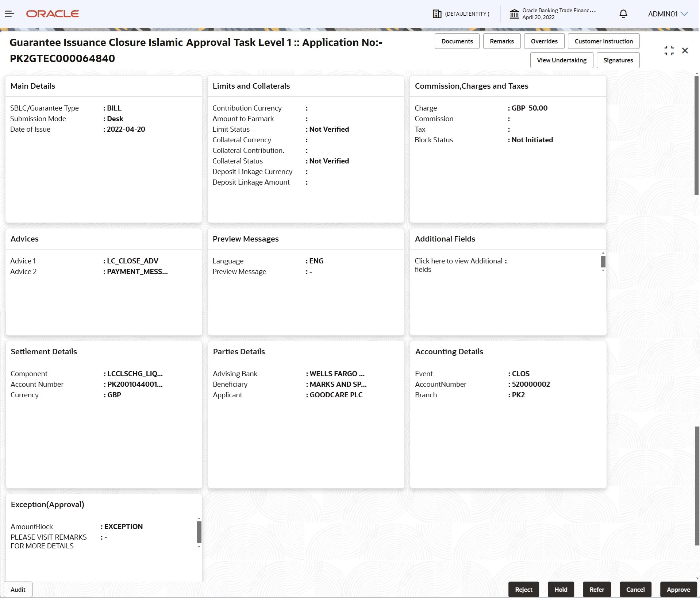Screen dimensions: 700x598
Task: Open View Undertaking
Action: 561,60
